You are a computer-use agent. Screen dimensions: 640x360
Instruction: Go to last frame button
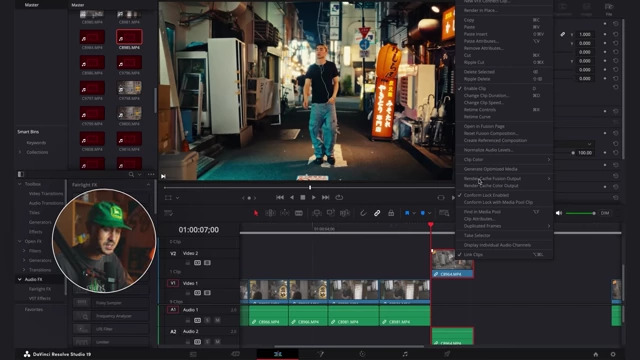pos(325,198)
